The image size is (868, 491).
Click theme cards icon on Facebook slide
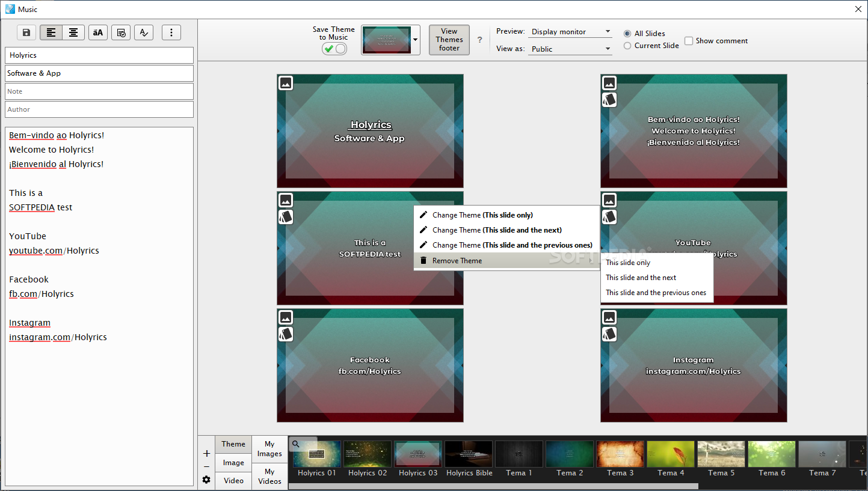[x=286, y=334]
